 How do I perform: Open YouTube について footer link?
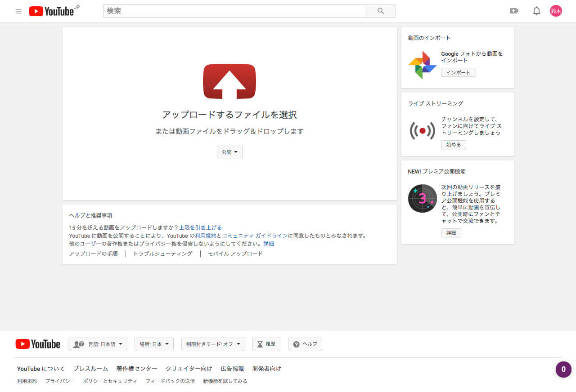pos(41,369)
